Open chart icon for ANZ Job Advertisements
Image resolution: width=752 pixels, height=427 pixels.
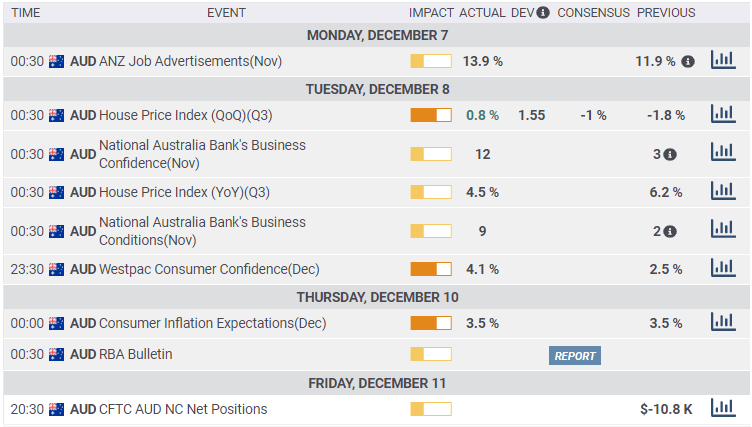pyautogui.click(x=722, y=61)
